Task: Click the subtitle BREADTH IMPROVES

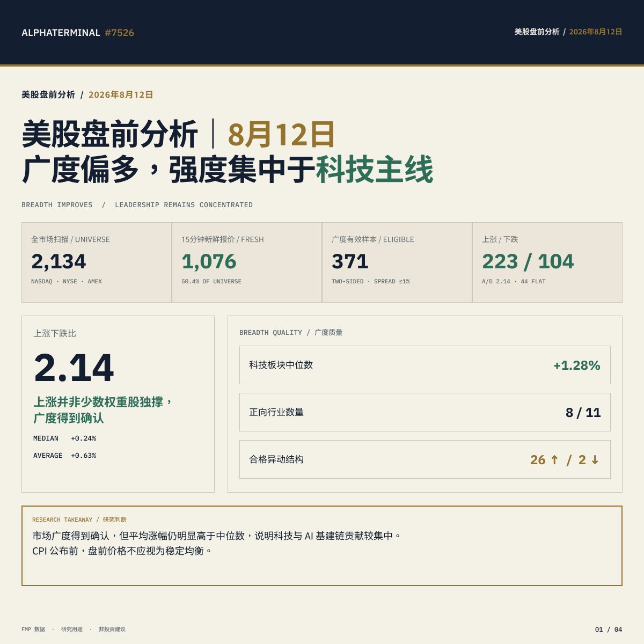Action: pos(57,205)
